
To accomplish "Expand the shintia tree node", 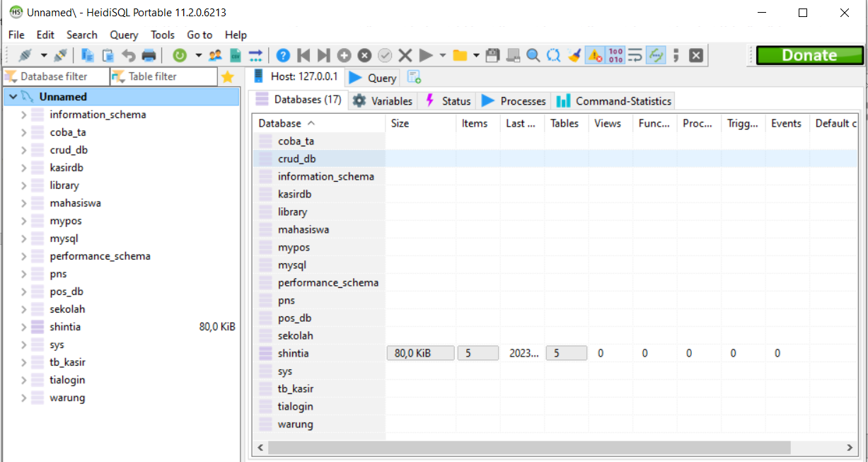I will (24, 327).
